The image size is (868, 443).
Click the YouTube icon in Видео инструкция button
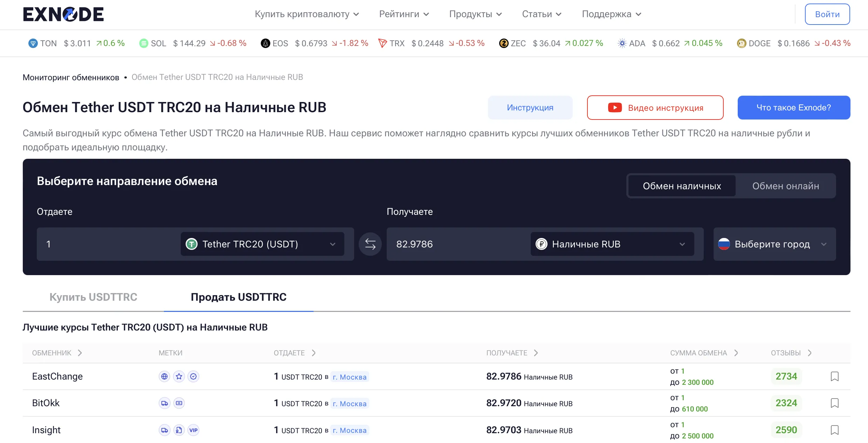coord(615,108)
